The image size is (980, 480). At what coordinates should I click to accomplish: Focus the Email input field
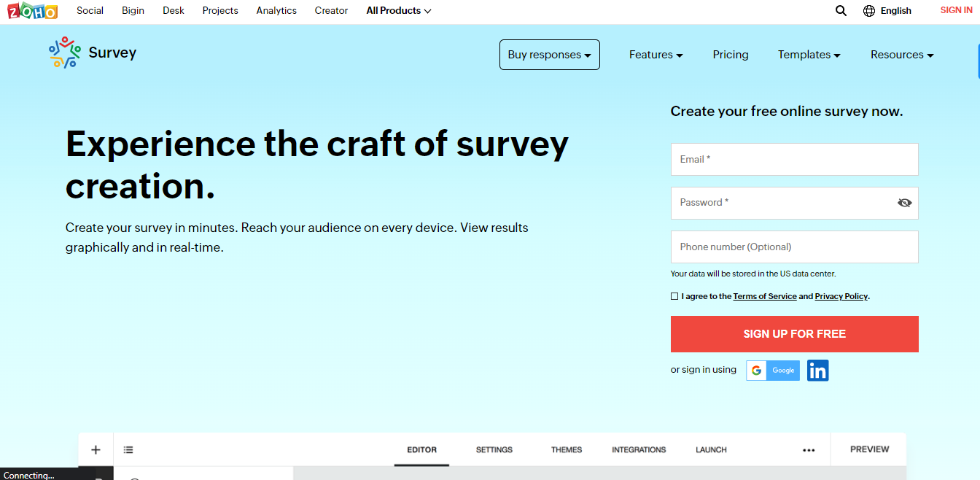795,159
